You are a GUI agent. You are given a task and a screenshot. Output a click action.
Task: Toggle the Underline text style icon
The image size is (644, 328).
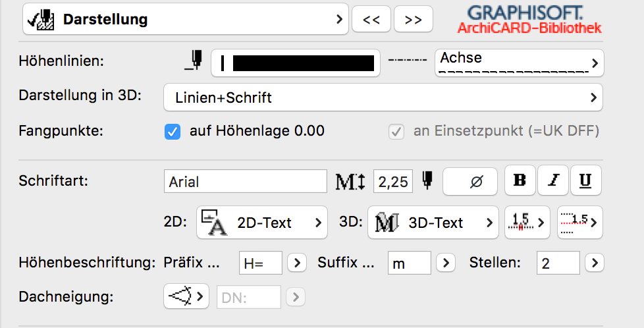[x=585, y=180]
